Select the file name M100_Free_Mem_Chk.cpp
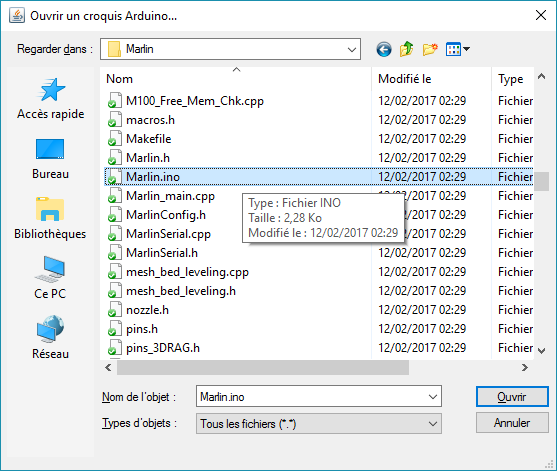The height and width of the screenshot is (471, 557). pos(195,101)
